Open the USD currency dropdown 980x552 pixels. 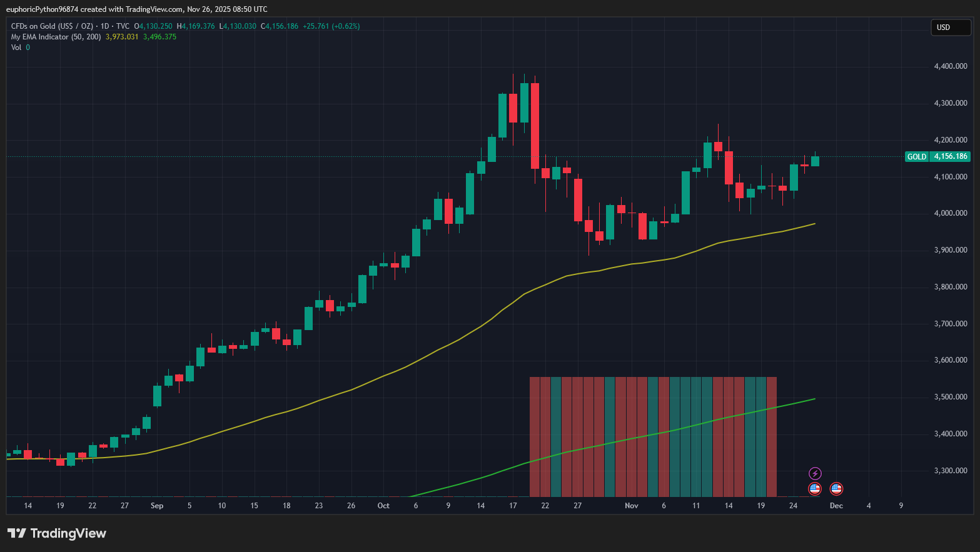pyautogui.click(x=951, y=28)
